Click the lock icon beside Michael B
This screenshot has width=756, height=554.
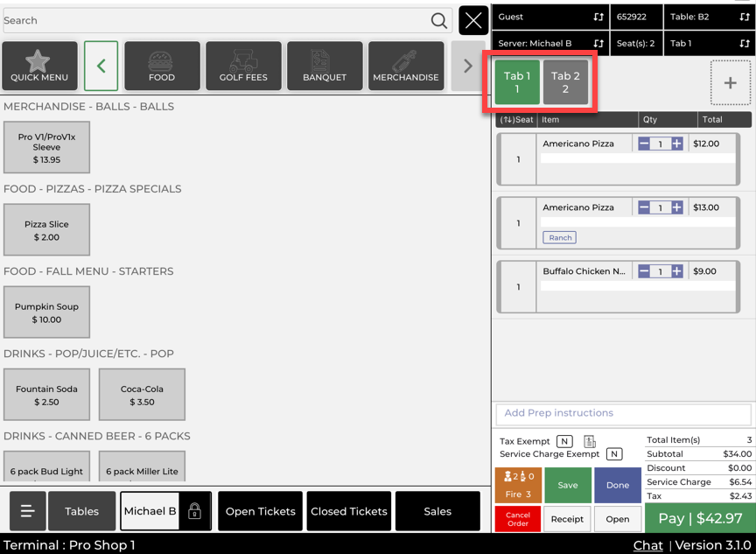[194, 511]
